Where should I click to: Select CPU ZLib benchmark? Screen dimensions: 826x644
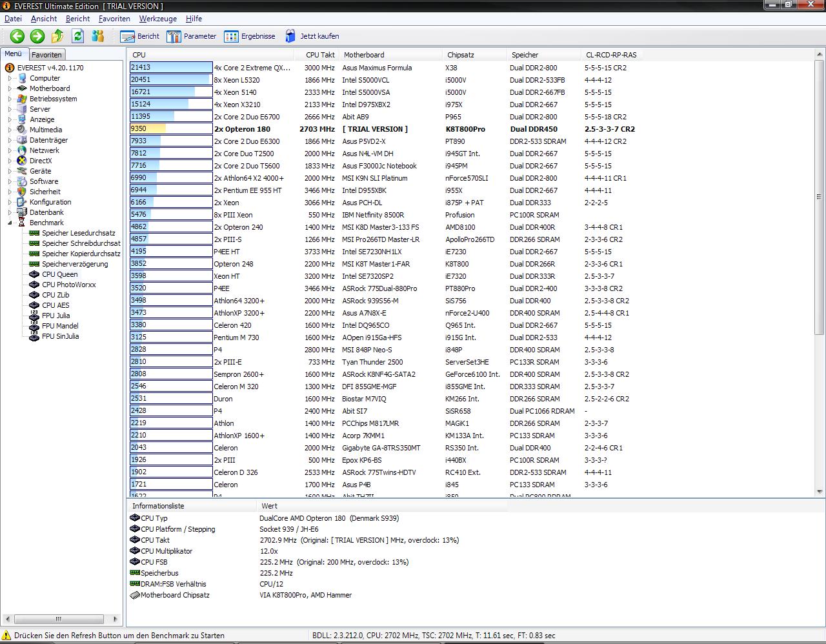55,295
